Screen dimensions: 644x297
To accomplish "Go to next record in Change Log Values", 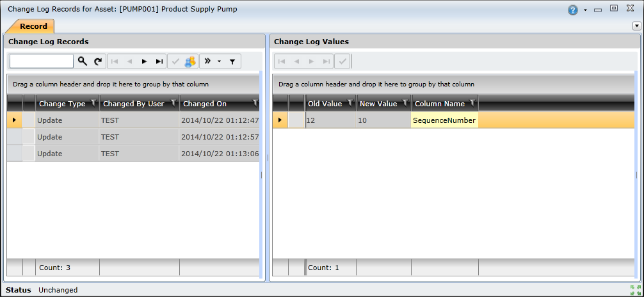I will click(311, 61).
